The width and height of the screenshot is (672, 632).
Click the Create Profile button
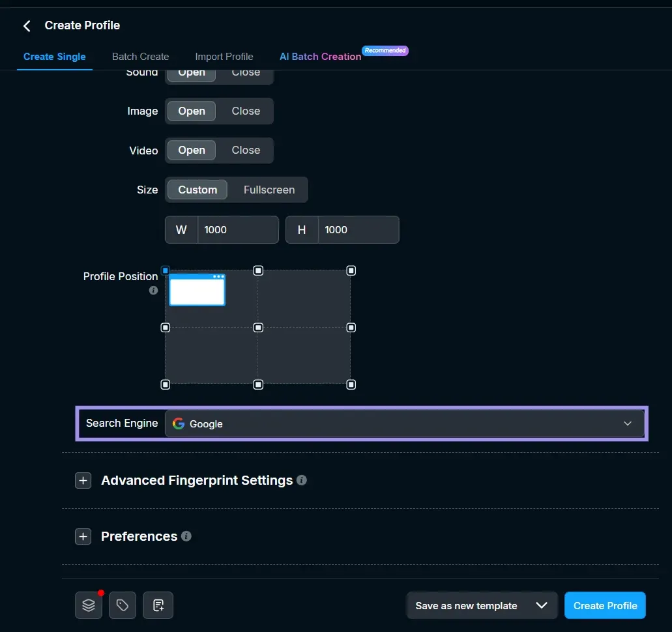[x=605, y=605]
